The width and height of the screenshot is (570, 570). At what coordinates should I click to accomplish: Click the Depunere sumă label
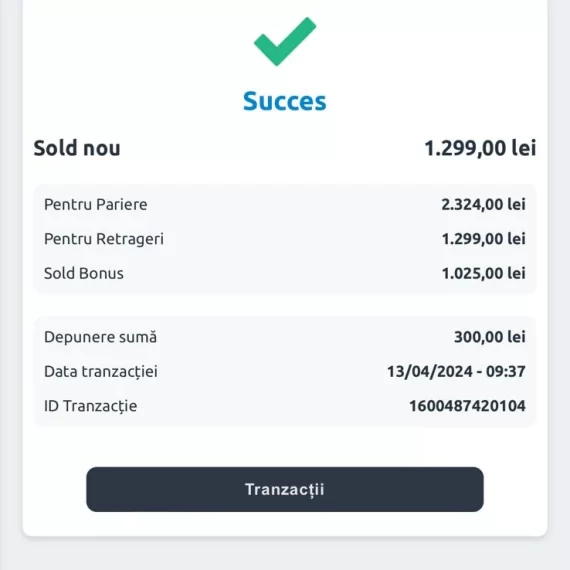(101, 337)
